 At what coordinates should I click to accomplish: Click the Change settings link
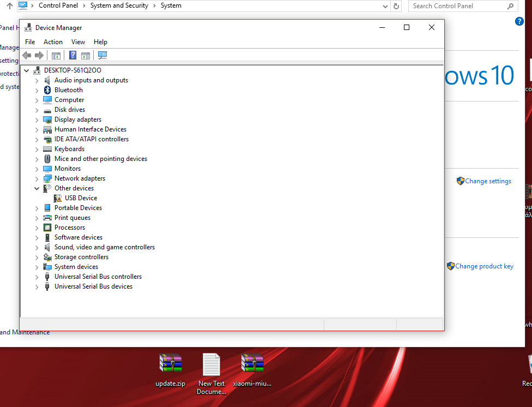click(488, 181)
